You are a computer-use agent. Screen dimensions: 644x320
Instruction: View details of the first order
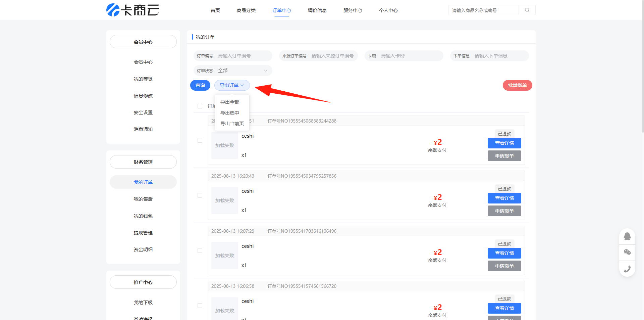[x=504, y=143]
